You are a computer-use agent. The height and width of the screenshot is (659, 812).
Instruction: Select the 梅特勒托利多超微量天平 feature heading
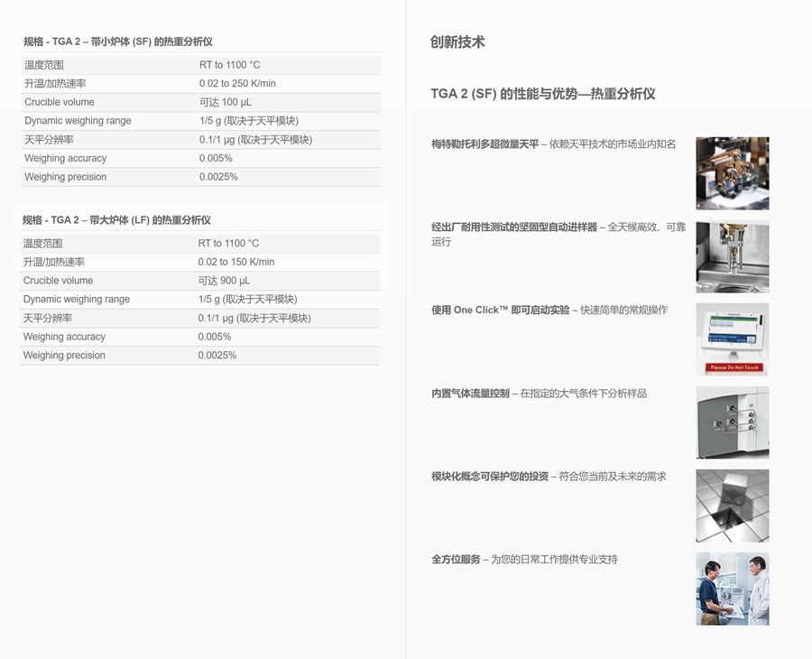click(484, 144)
